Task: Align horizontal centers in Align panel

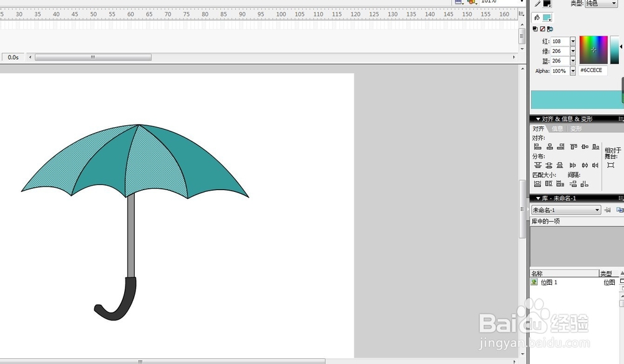Action: pos(550,146)
